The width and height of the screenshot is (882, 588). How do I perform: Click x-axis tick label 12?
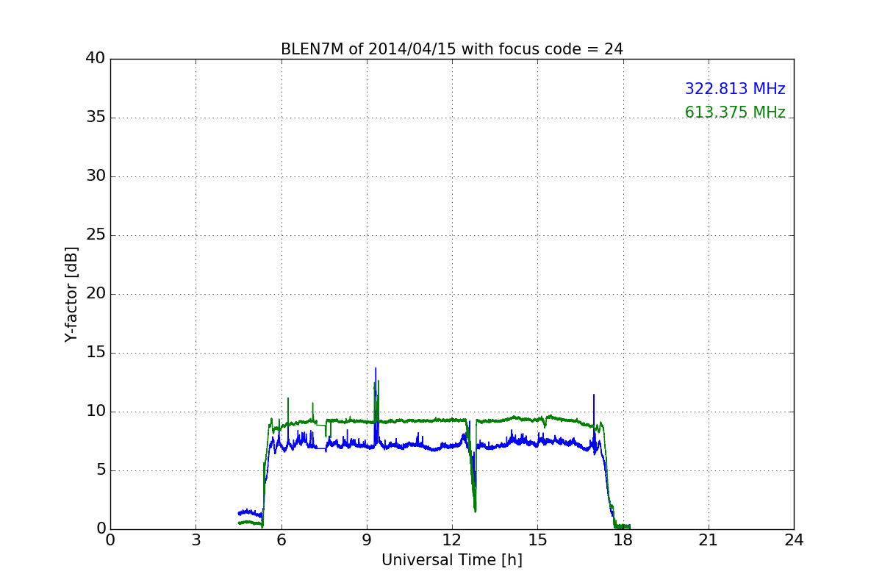(452, 539)
